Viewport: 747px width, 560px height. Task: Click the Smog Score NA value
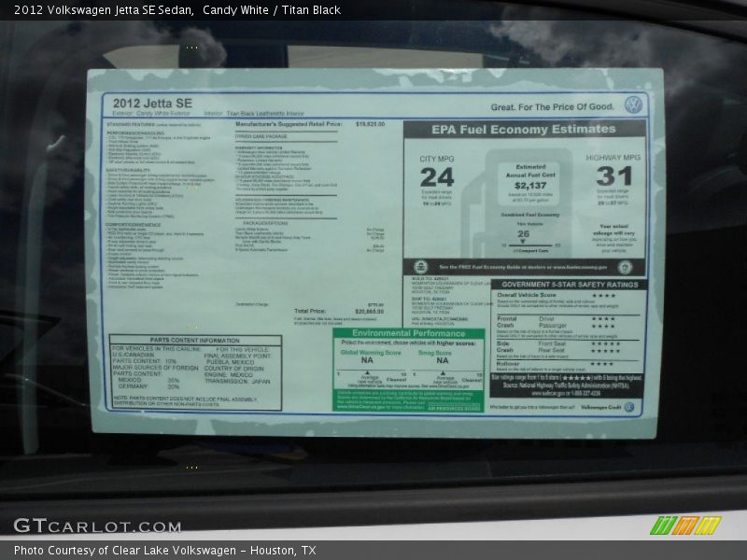pyautogui.click(x=443, y=360)
